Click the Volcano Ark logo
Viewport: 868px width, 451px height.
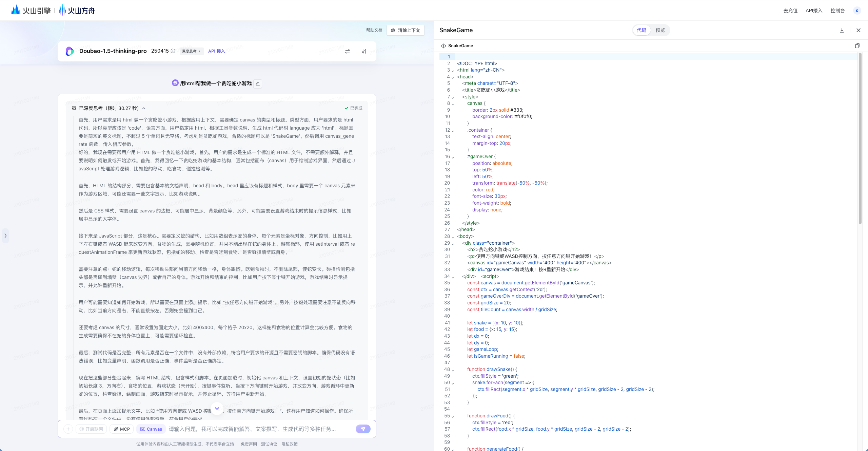(77, 10)
